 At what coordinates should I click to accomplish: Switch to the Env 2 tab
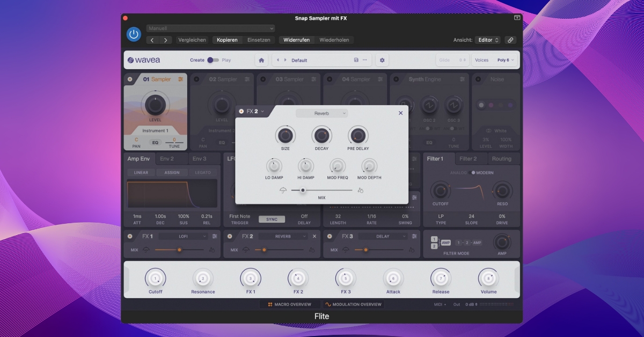click(x=167, y=159)
